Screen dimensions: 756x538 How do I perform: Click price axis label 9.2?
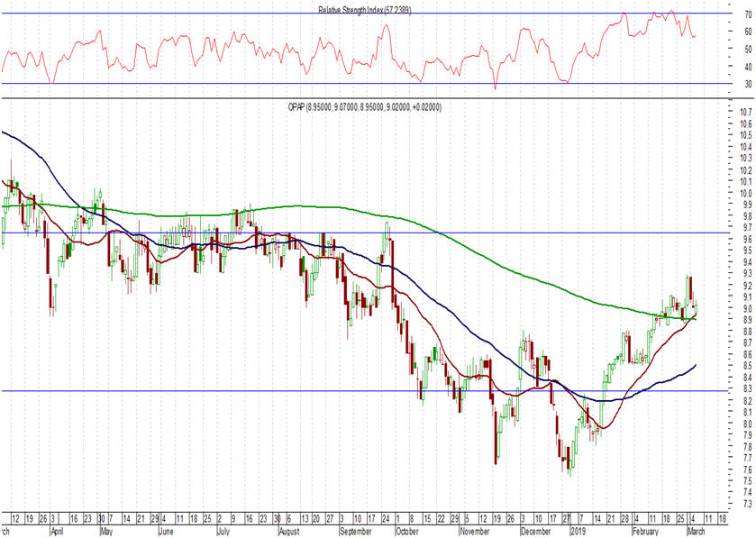coord(747,286)
